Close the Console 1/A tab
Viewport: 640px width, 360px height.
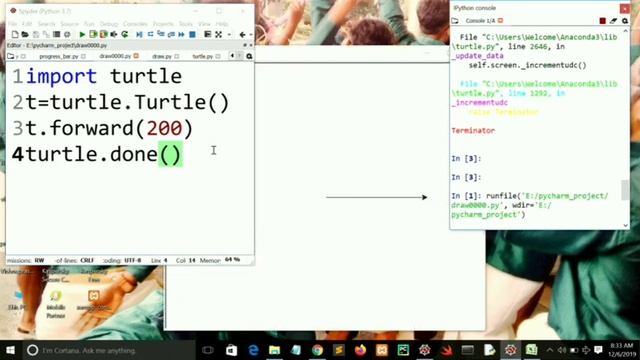500,21
